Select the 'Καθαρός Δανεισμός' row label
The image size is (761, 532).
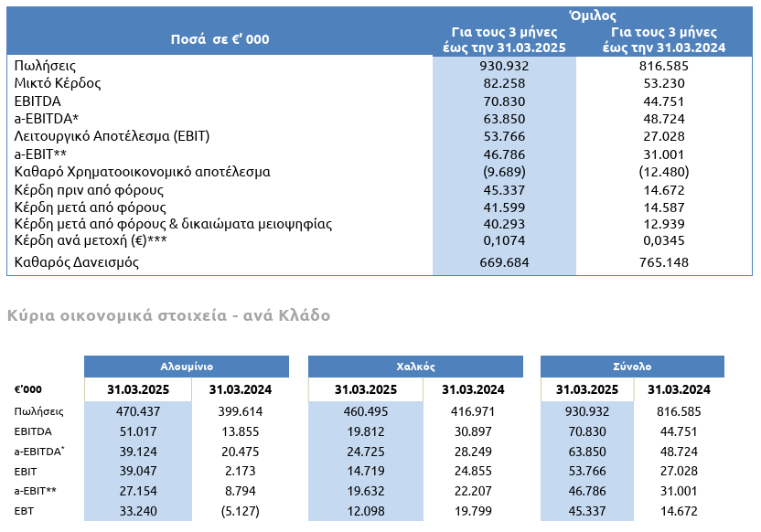click(x=77, y=263)
